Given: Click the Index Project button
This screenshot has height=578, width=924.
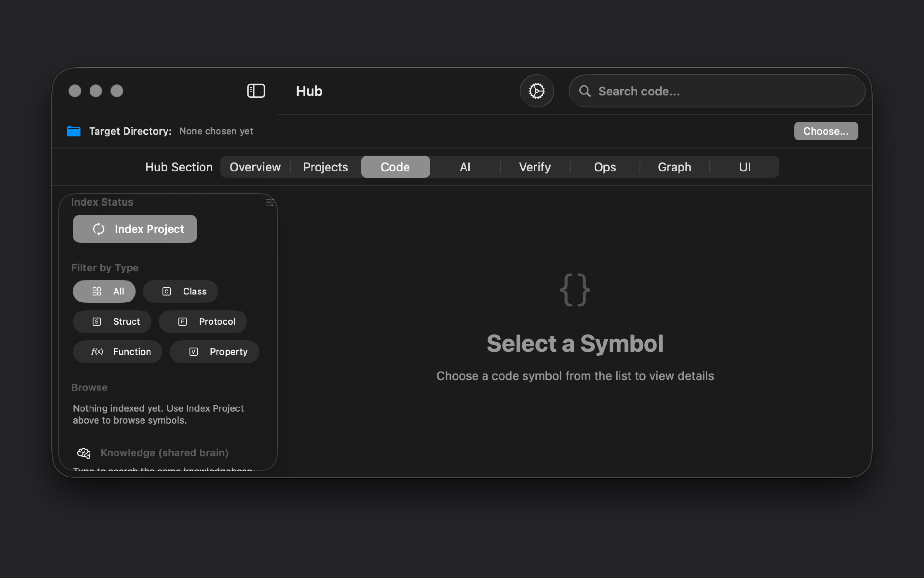Looking at the screenshot, I should pyautogui.click(x=135, y=229).
